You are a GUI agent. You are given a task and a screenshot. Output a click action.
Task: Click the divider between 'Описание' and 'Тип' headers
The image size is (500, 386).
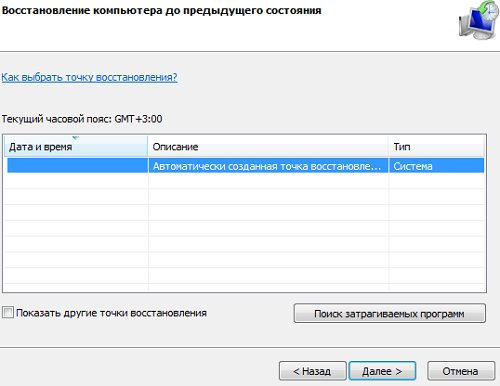[389, 147]
